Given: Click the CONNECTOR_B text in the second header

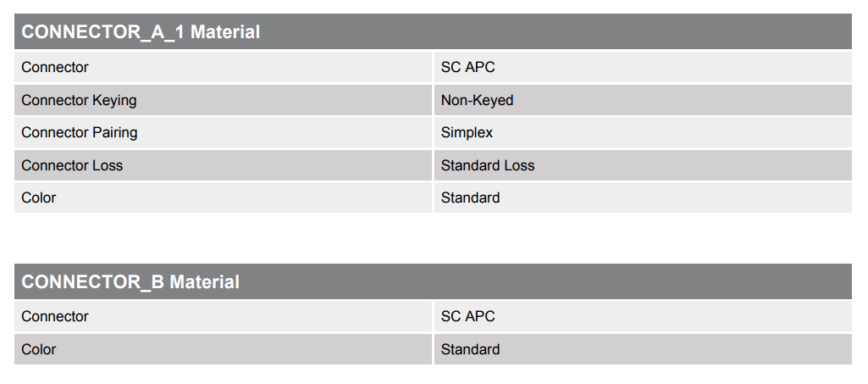Looking at the screenshot, I should (93, 281).
